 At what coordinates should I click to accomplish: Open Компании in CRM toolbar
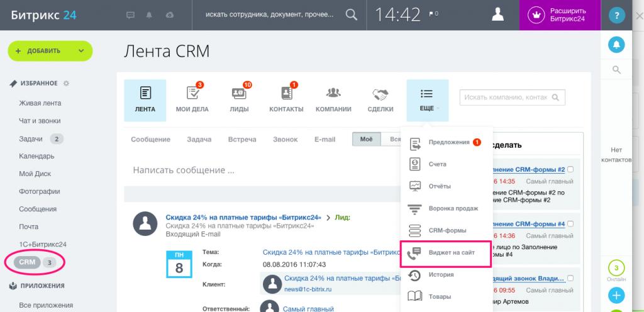333,100
